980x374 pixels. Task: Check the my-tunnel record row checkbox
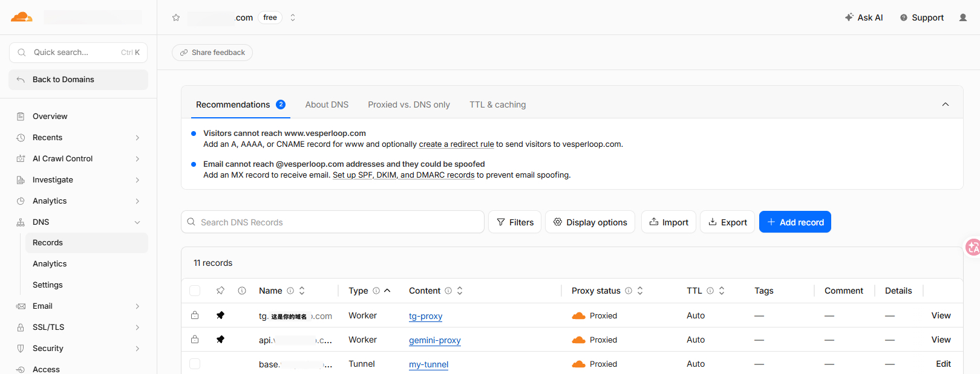click(195, 364)
